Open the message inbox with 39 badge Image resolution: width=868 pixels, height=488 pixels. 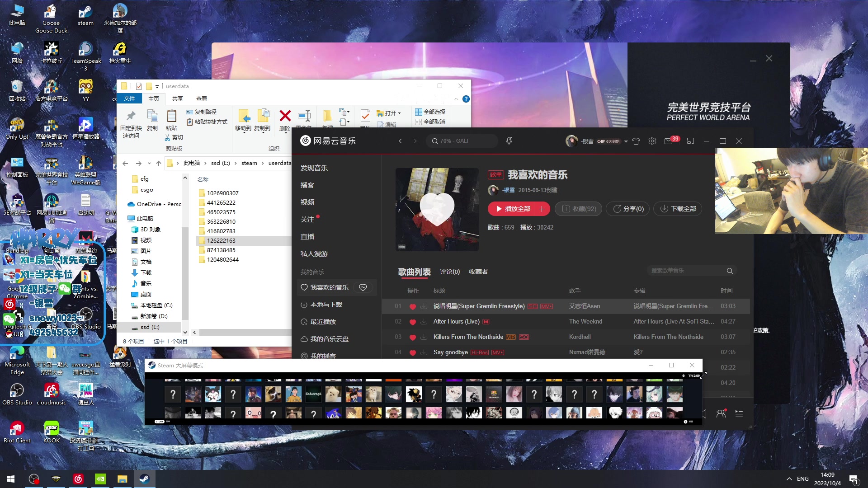pos(669,141)
